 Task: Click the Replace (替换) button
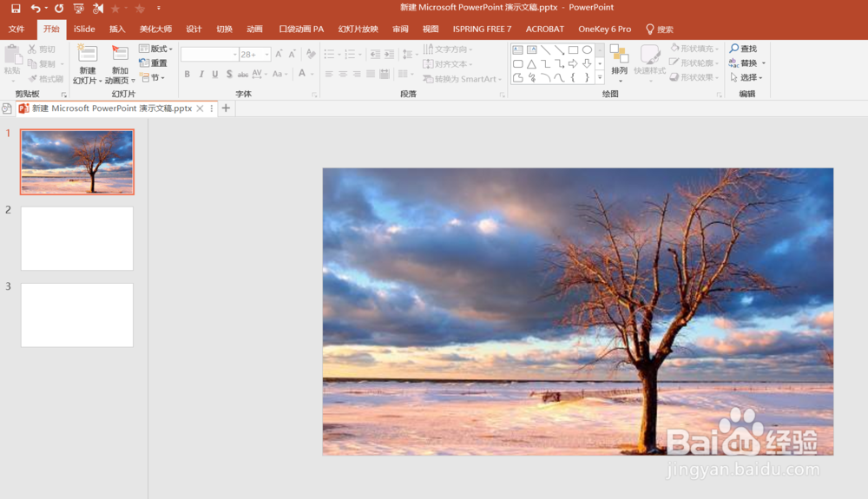(746, 63)
